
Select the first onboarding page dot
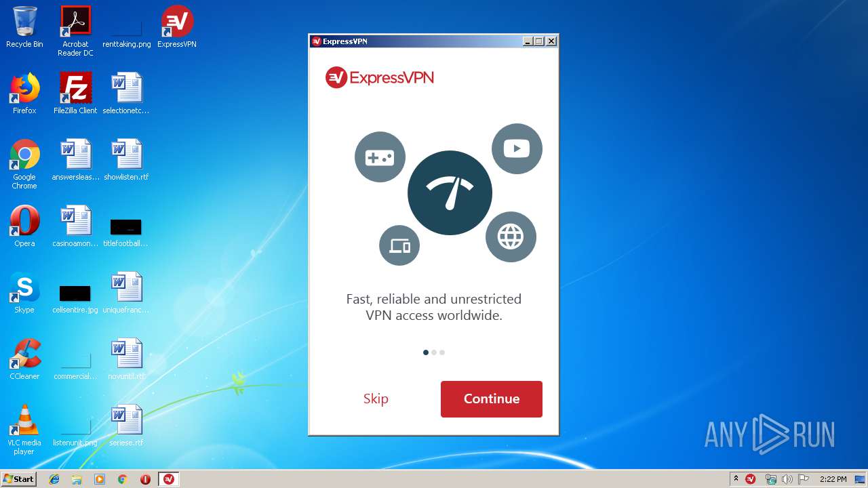[426, 352]
